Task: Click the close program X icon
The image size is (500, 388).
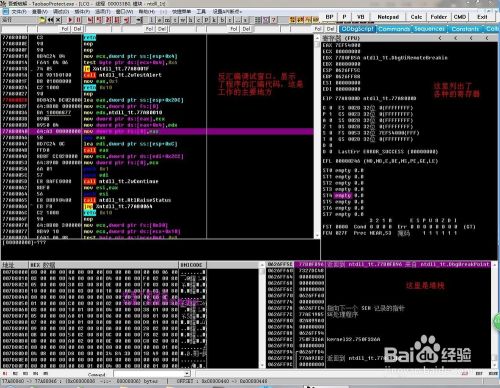Action: pos(58,20)
